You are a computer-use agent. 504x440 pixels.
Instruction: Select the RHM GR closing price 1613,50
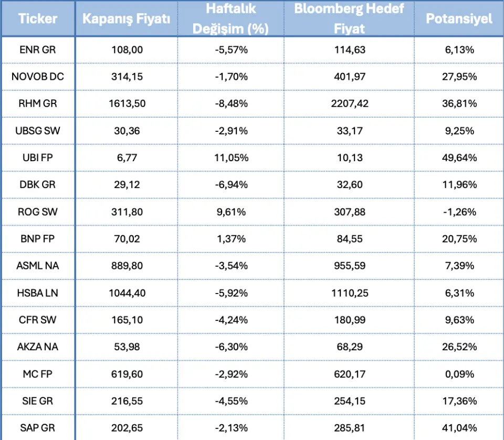point(127,103)
